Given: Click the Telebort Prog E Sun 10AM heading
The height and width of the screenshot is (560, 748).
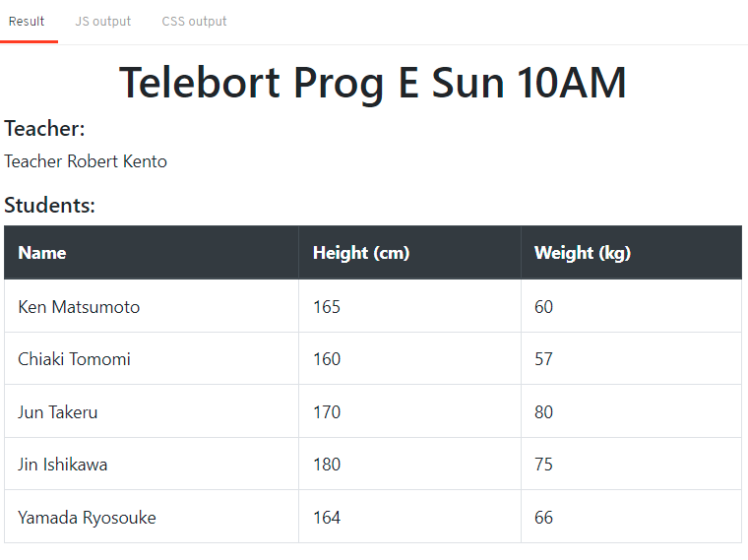Looking at the screenshot, I should (373, 83).
